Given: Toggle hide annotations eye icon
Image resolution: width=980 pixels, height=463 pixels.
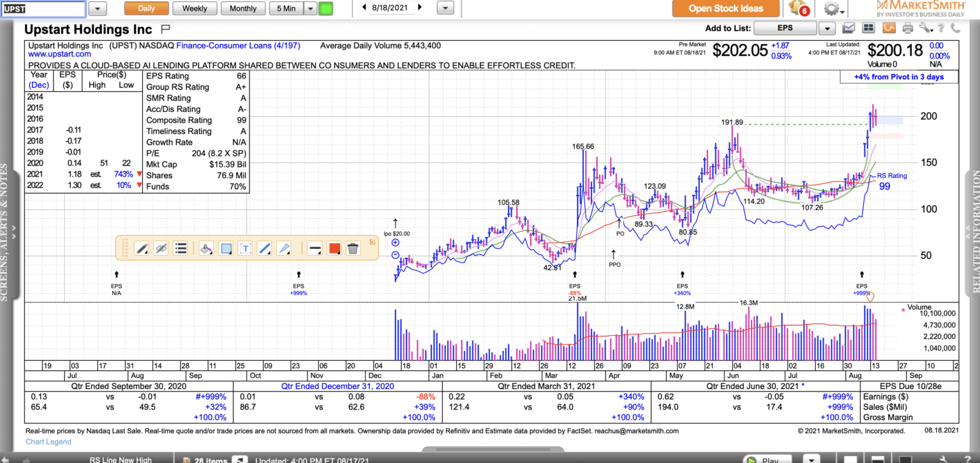Looking at the screenshot, I should (x=161, y=248).
